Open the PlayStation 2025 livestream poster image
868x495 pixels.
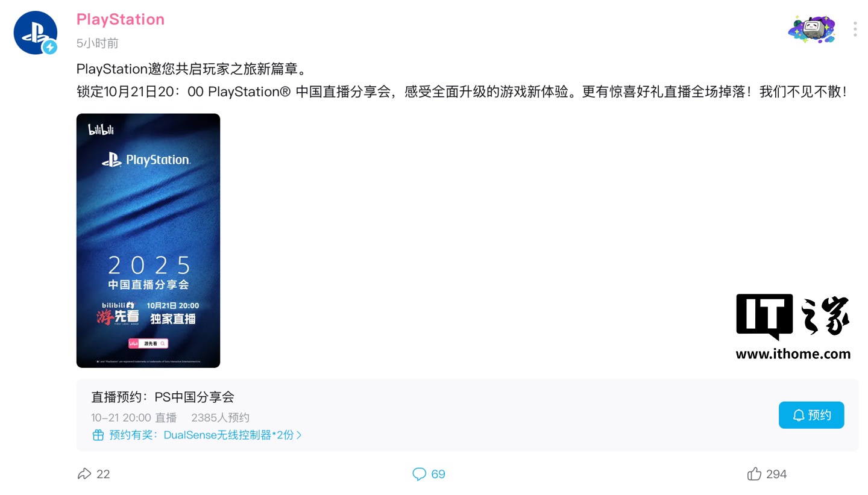click(x=148, y=240)
